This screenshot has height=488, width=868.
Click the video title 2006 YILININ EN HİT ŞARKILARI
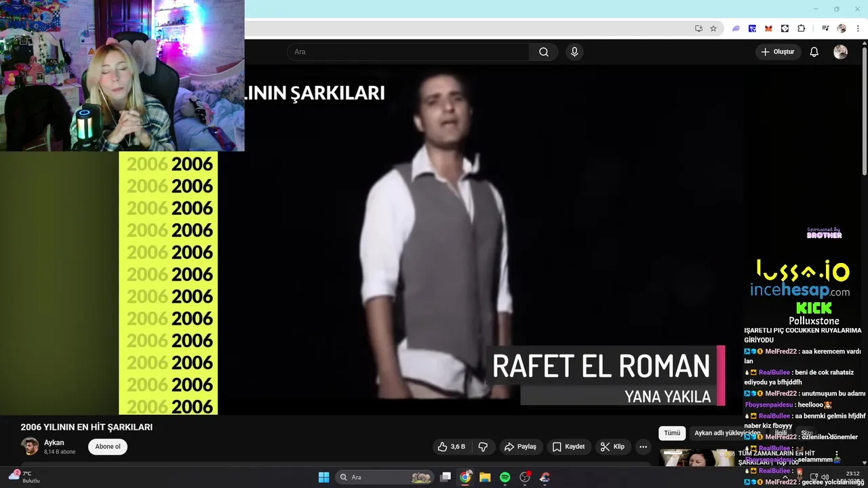(87, 427)
